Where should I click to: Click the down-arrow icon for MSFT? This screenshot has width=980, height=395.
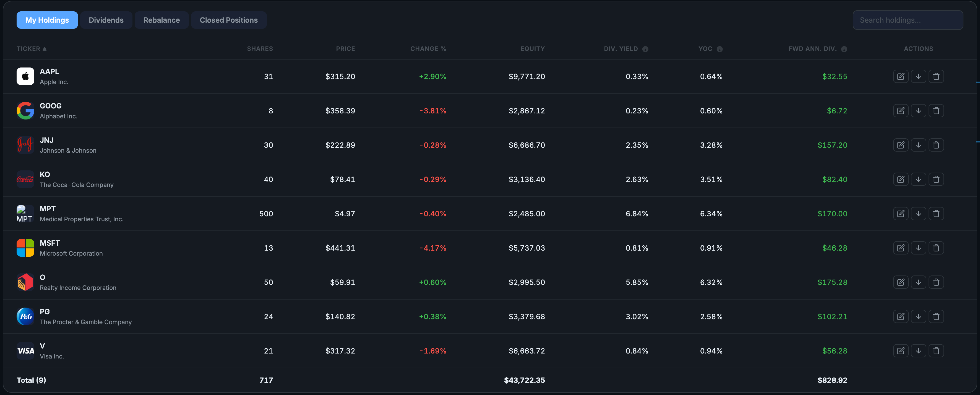click(918, 248)
